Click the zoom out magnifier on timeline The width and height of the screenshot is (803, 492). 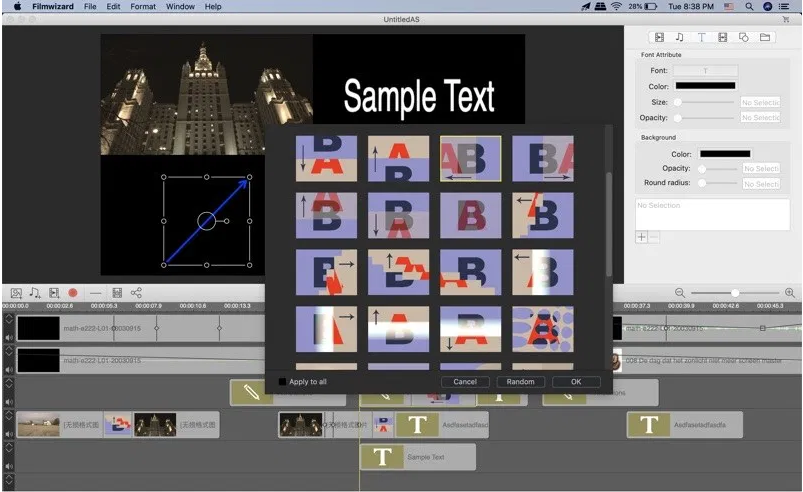[x=680, y=292]
